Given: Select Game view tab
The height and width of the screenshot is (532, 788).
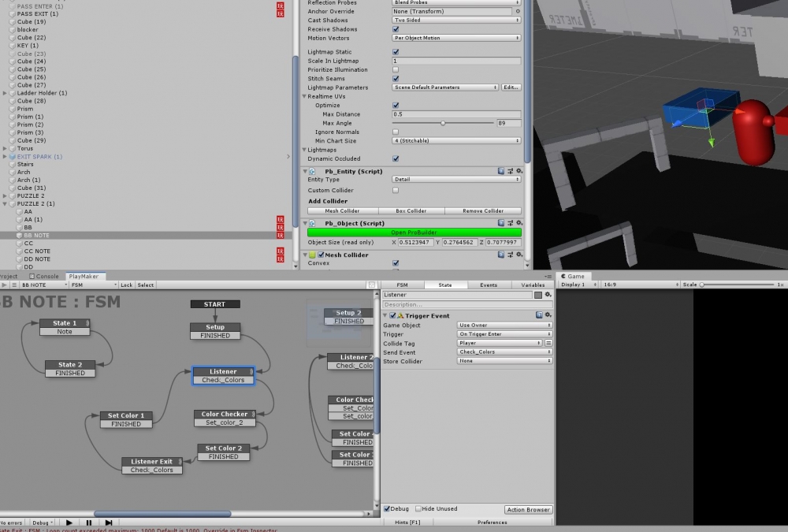Looking at the screenshot, I should click(573, 276).
